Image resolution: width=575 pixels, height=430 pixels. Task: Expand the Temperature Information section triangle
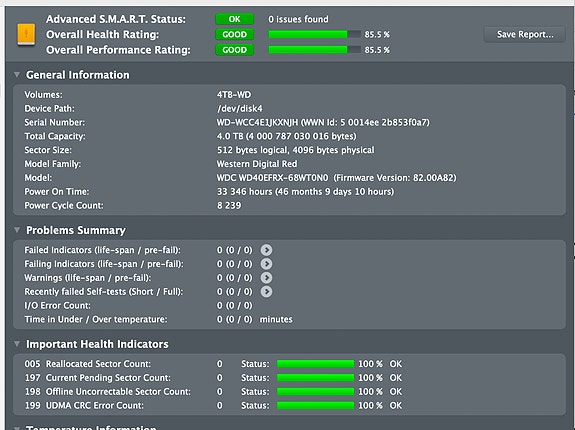pos(17,427)
